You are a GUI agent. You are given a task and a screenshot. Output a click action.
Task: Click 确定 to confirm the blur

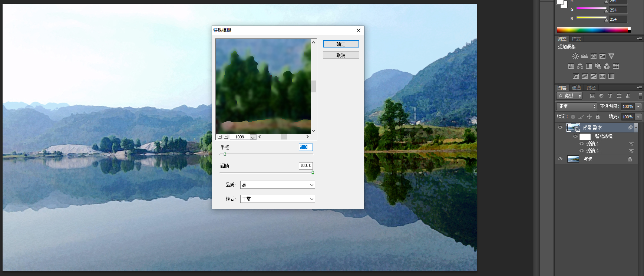[x=341, y=44]
